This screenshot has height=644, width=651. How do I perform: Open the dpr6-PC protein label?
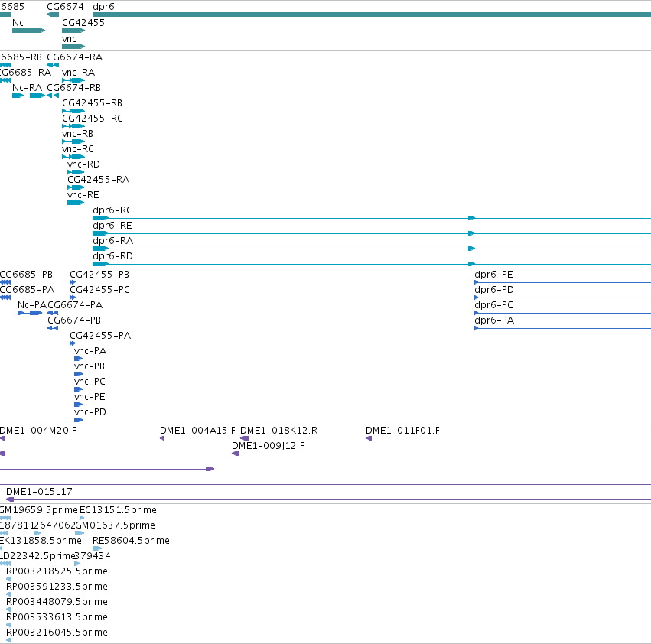(494, 304)
